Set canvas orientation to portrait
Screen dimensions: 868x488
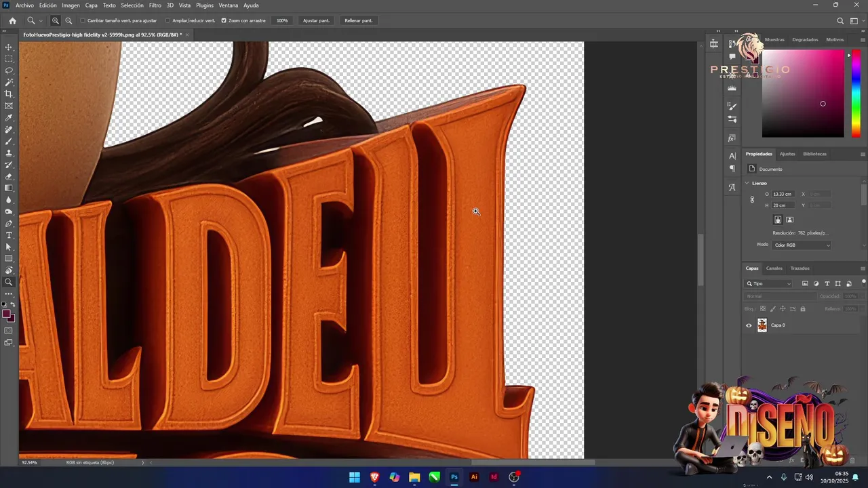click(x=778, y=220)
